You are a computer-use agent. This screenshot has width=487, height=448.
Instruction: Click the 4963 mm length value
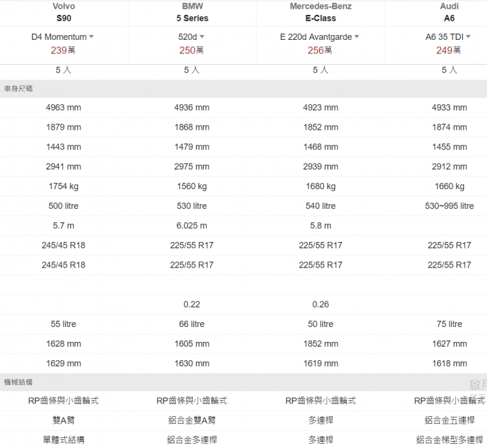64,107
